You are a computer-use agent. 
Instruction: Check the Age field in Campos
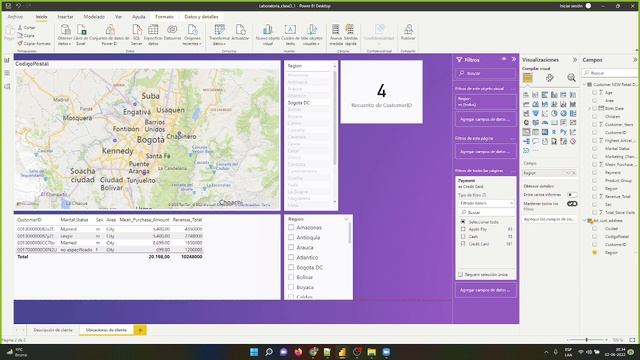[595, 93]
